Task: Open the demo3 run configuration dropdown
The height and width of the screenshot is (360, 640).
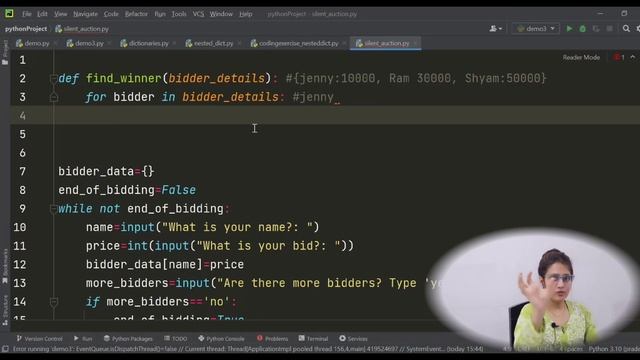Action: tap(536, 29)
